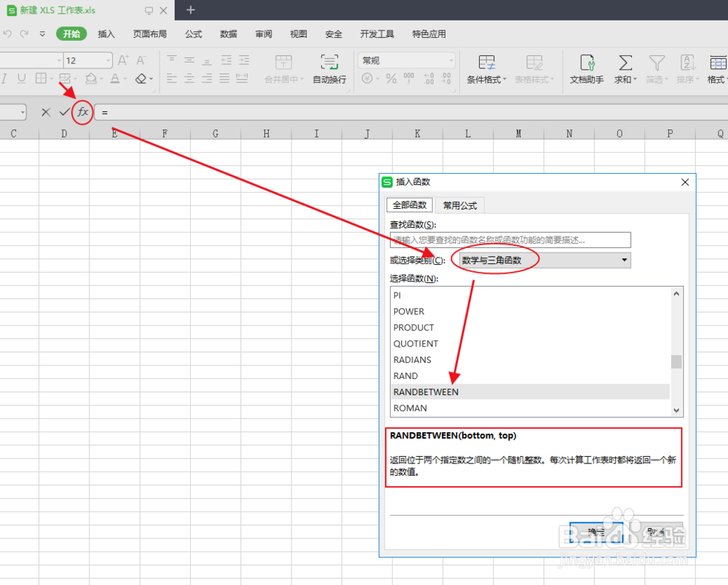Click the percent style icon
This screenshot has width=728, height=585.
point(392,79)
